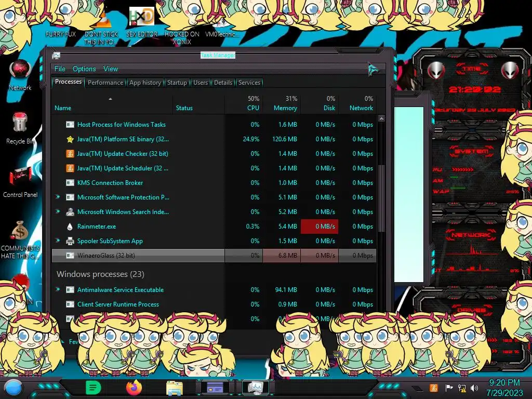532x399 pixels.
Task: Open the Control Panel desktop icon
Action: [20, 181]
